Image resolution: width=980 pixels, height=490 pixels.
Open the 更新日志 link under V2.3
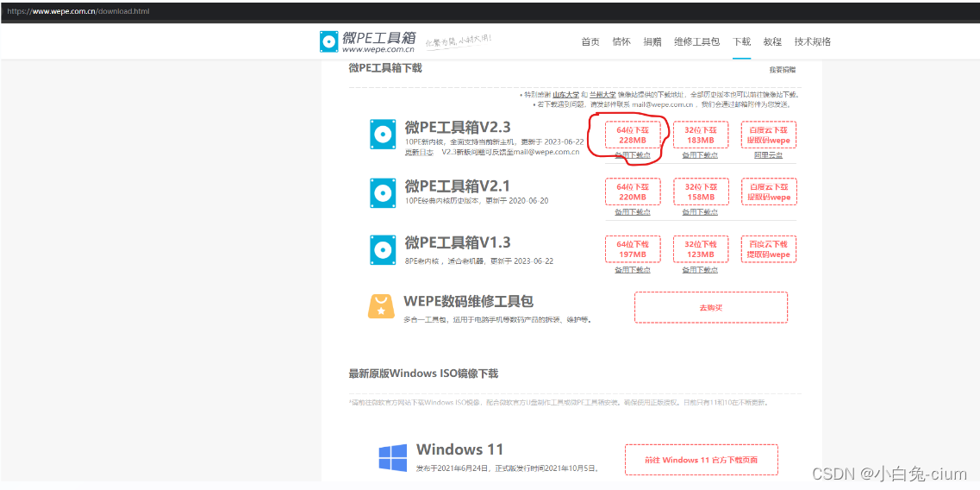coord(419,152)
